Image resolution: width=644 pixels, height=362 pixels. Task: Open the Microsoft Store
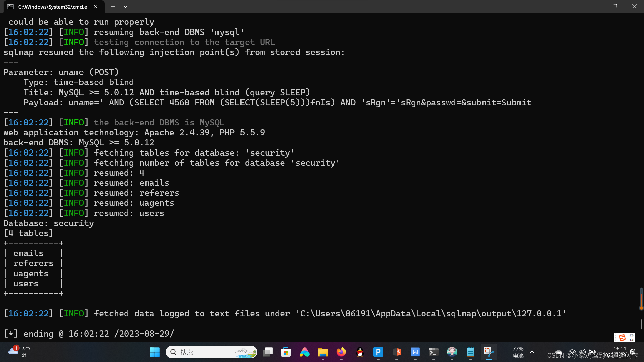(x=286, y=352)
